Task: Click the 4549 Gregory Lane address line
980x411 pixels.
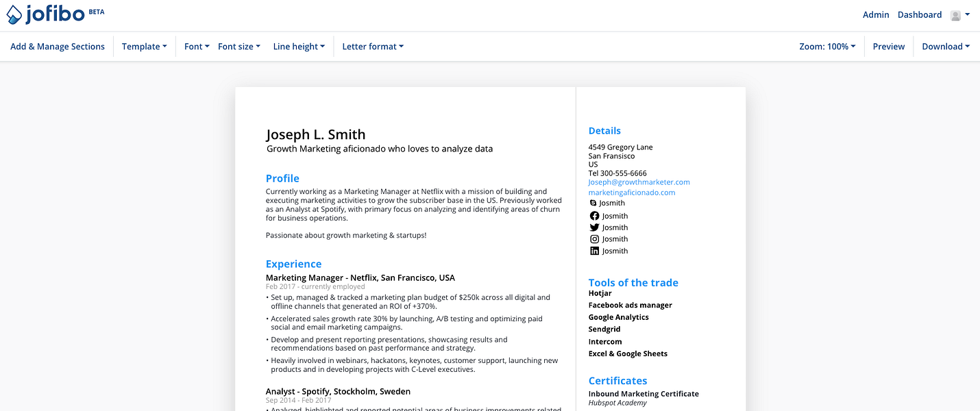Action: [620, 147]
